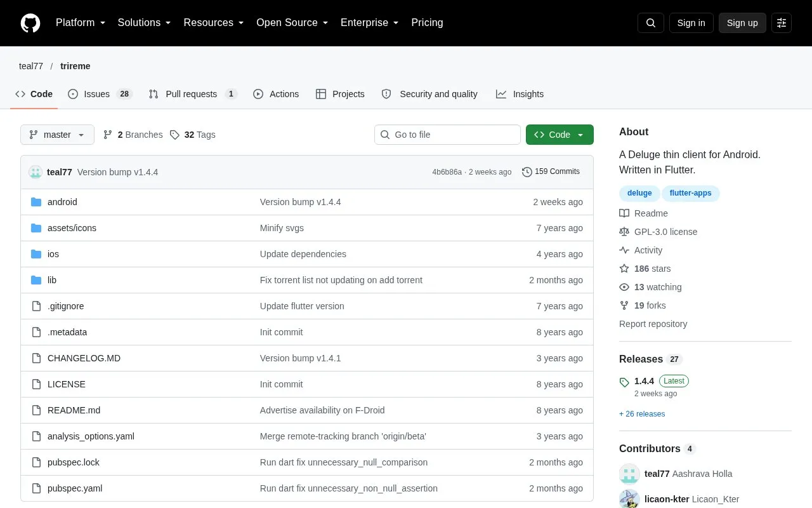Screen dimensions: 812x508
Task: Expand the Resources menu
Action: [x=214, y=23]
